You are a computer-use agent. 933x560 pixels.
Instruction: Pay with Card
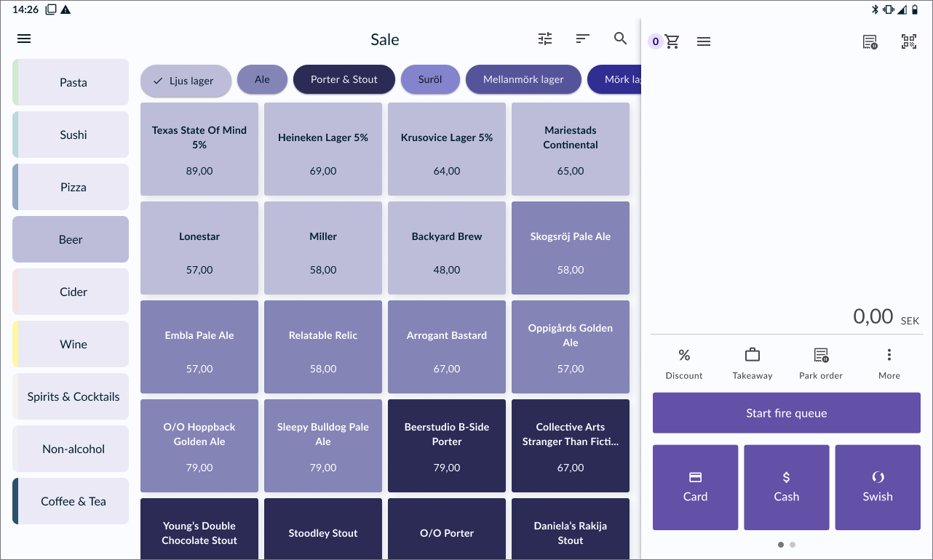[x=695, y=487]
